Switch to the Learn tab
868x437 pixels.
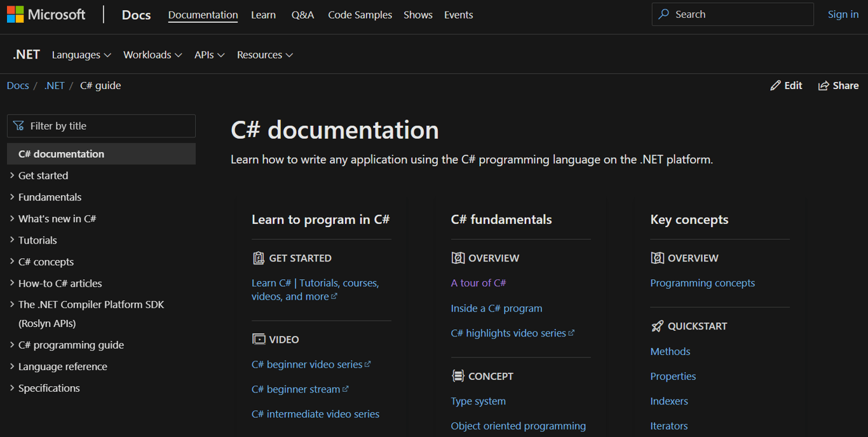263,15
